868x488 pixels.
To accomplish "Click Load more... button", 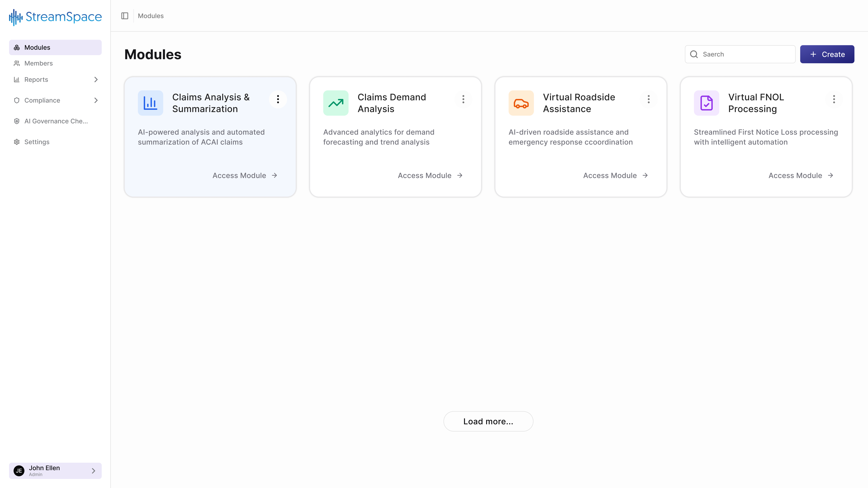I will (488, 421).
